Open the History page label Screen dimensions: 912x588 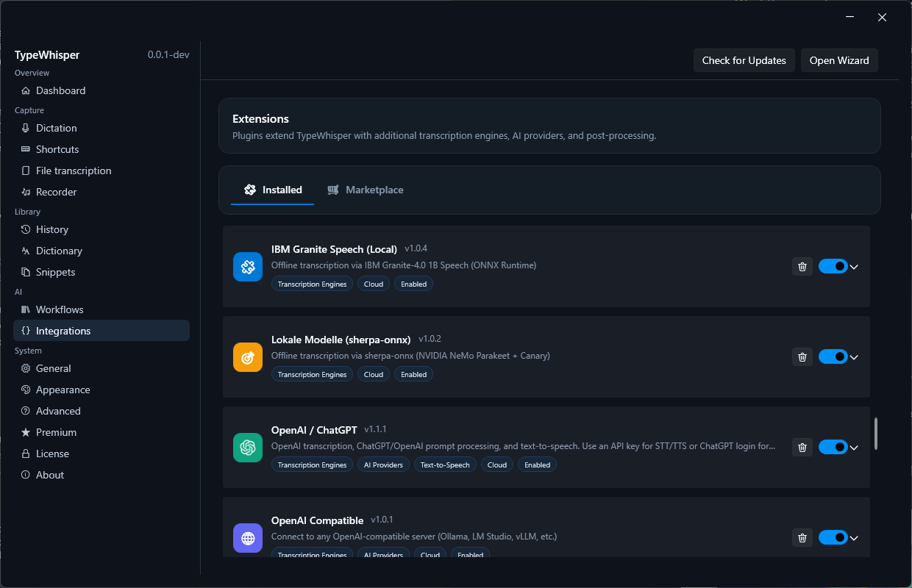(52, 229)
